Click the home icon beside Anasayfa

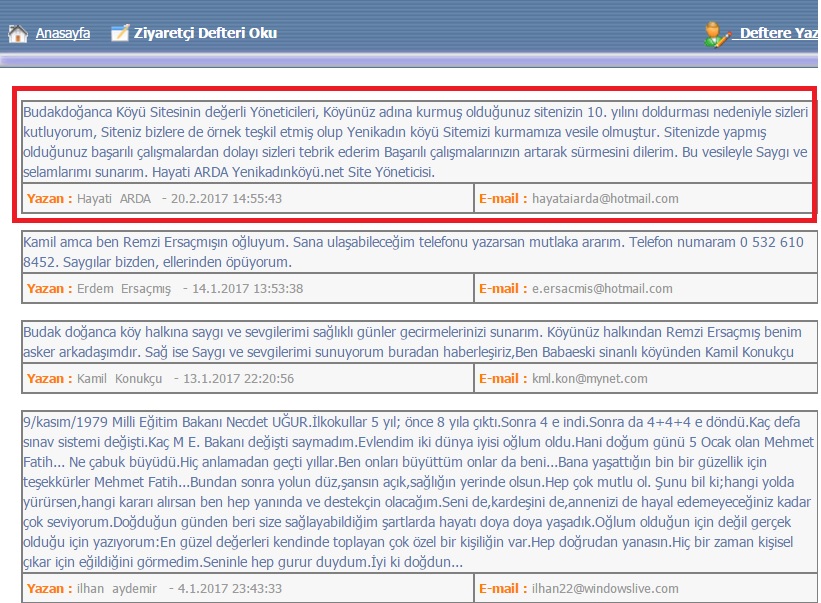(x=17, y=33)
